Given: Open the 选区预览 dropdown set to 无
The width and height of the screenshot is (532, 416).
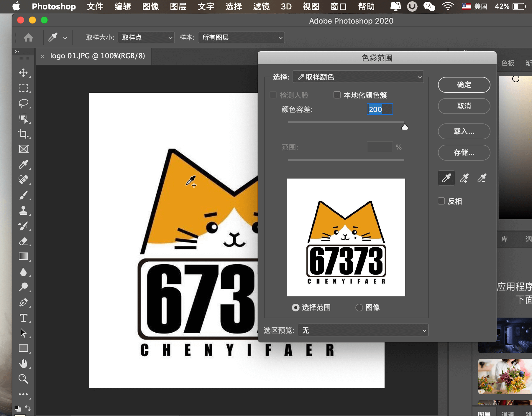Looking at the screenshot, I should point(363,330).
